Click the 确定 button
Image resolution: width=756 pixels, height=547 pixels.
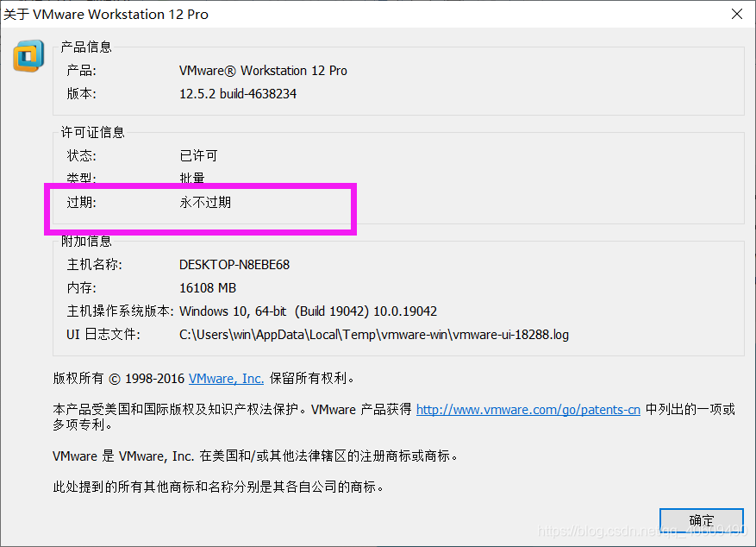click(x=701, y=520)
